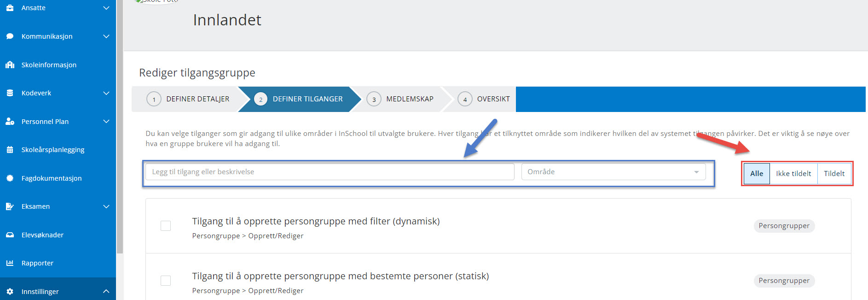The image size is (868, 300).
Task: Click the Personnel Plan person icon
Action: click(10, 122)
